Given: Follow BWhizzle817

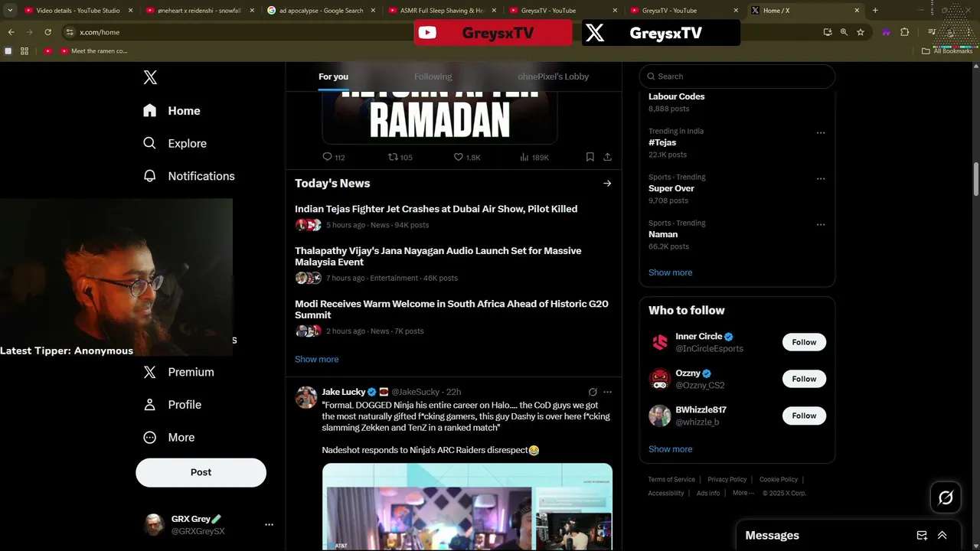Looking at the screenshot, I should 804,416.
